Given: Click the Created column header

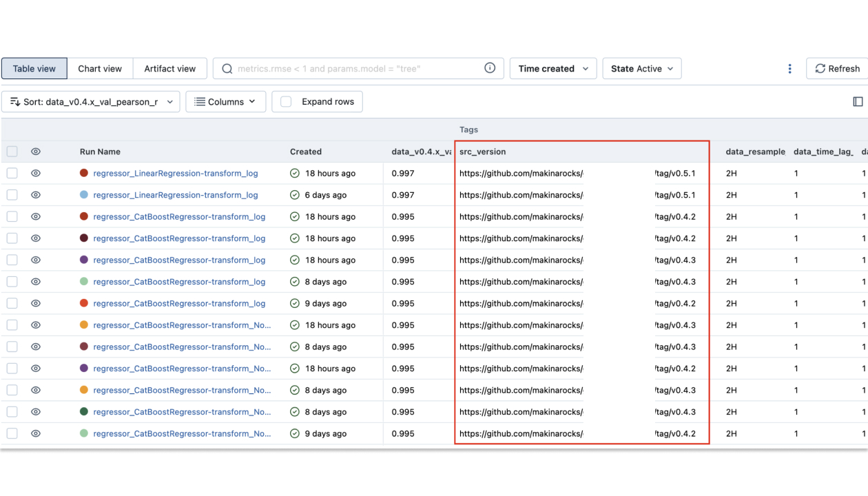Looking at the screenshot, I should (306, 152).
